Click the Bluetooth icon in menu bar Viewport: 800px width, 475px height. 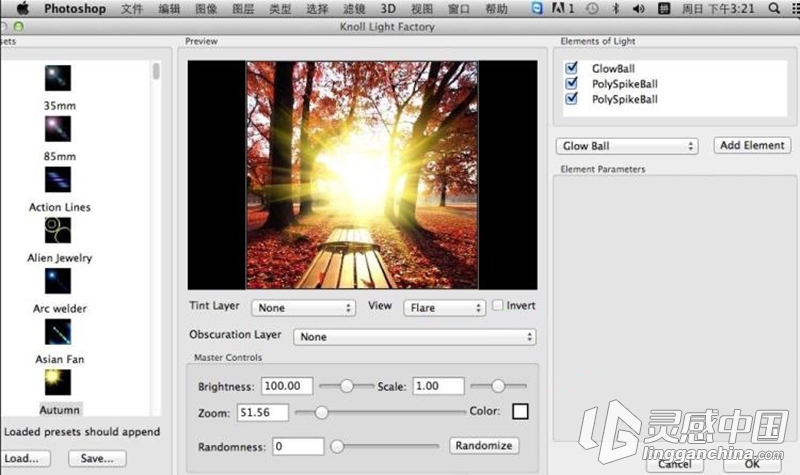[x=615, y=8]
